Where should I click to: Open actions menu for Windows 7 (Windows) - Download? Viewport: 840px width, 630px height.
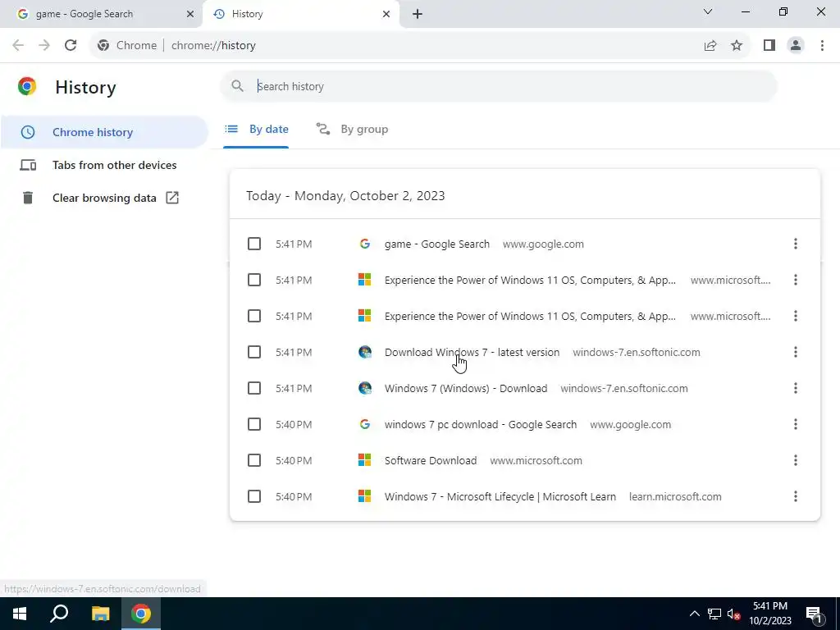pos(795,388)
